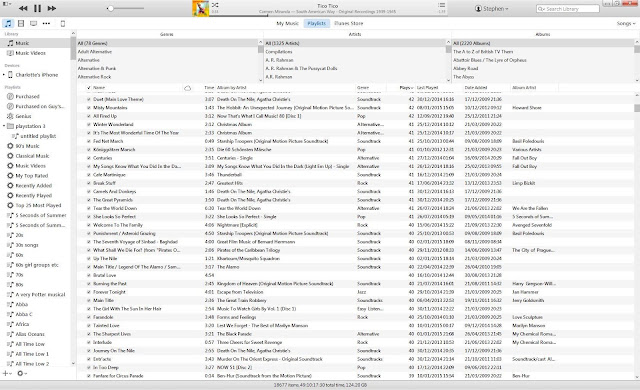
Task: Sort by the Last Played column header
Action: point(439,88)
